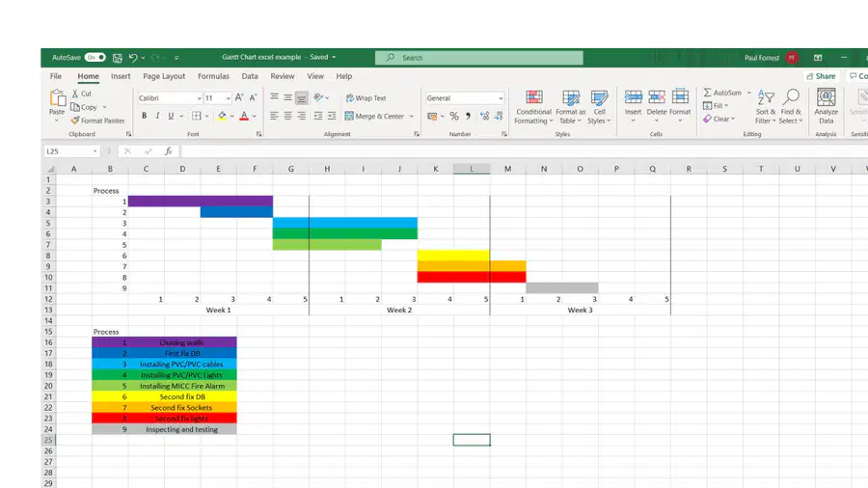868x488 pixels.
Task: Click Format cells icon
Action: click(680, 98)
